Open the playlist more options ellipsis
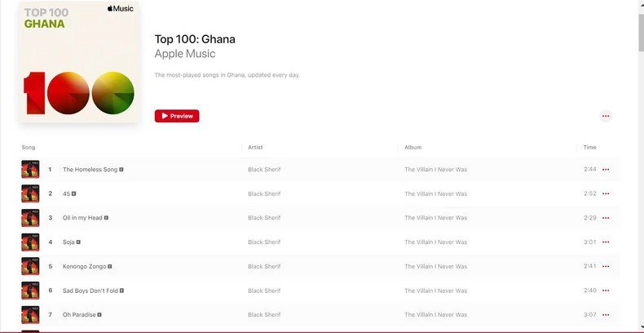This screenshot has height=333, width=644. pos(606,116)
